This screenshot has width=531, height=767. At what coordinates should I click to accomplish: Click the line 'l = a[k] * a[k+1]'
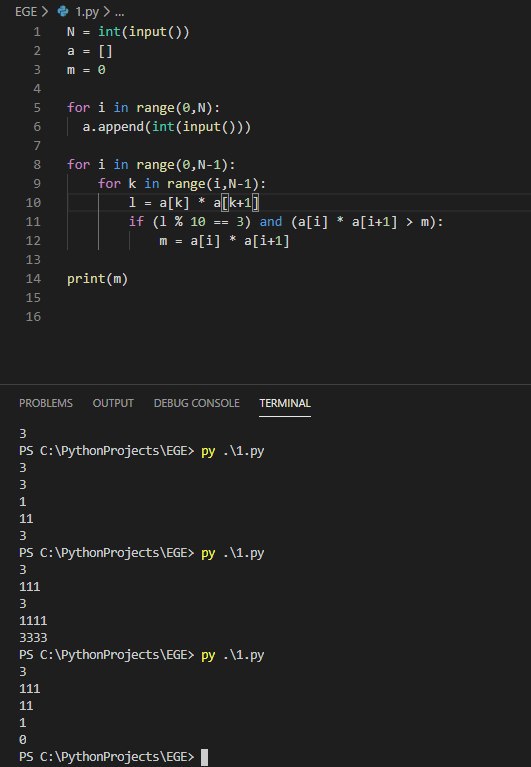194,203
